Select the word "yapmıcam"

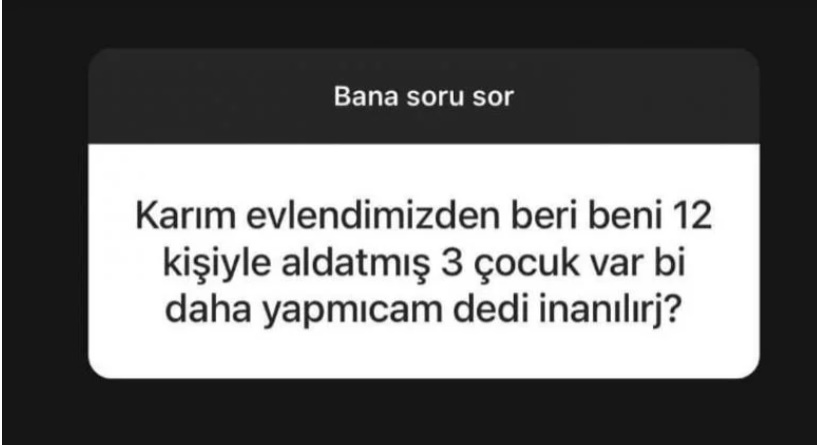(352, 312)
